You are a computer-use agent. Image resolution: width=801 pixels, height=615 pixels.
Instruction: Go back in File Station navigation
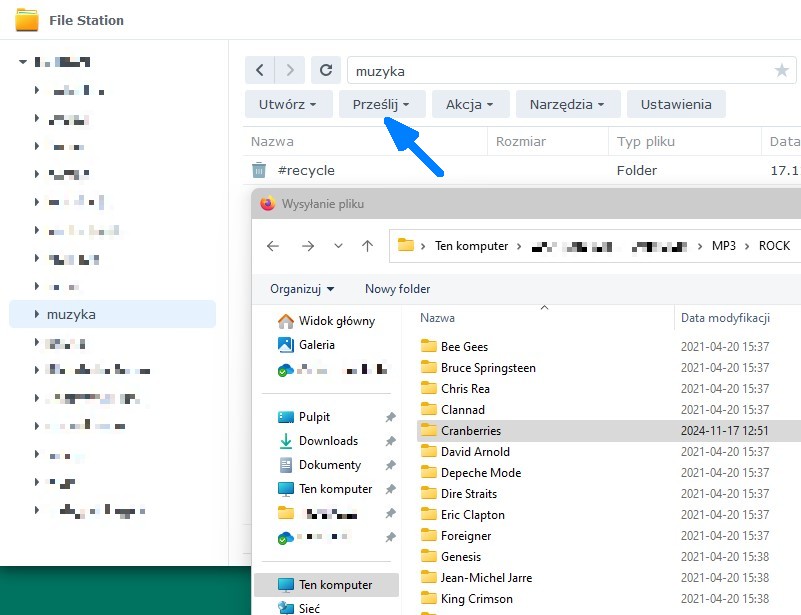pos(260,70)
